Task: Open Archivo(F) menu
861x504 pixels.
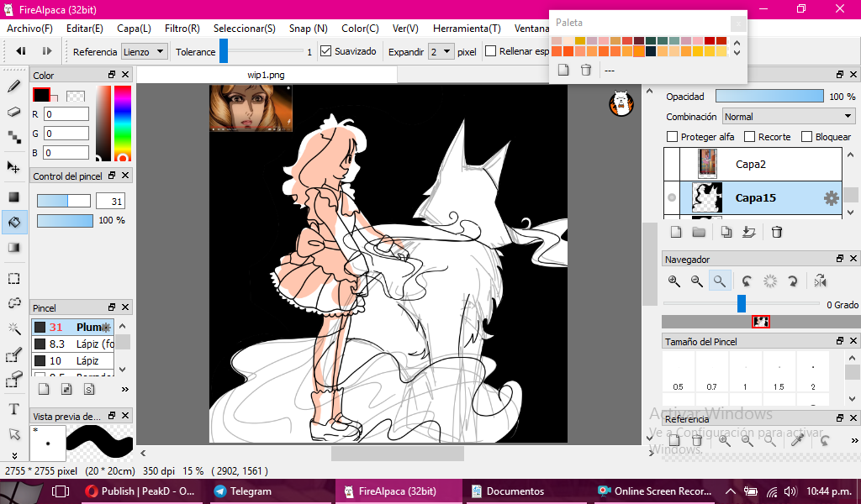Action: [29, 29]
